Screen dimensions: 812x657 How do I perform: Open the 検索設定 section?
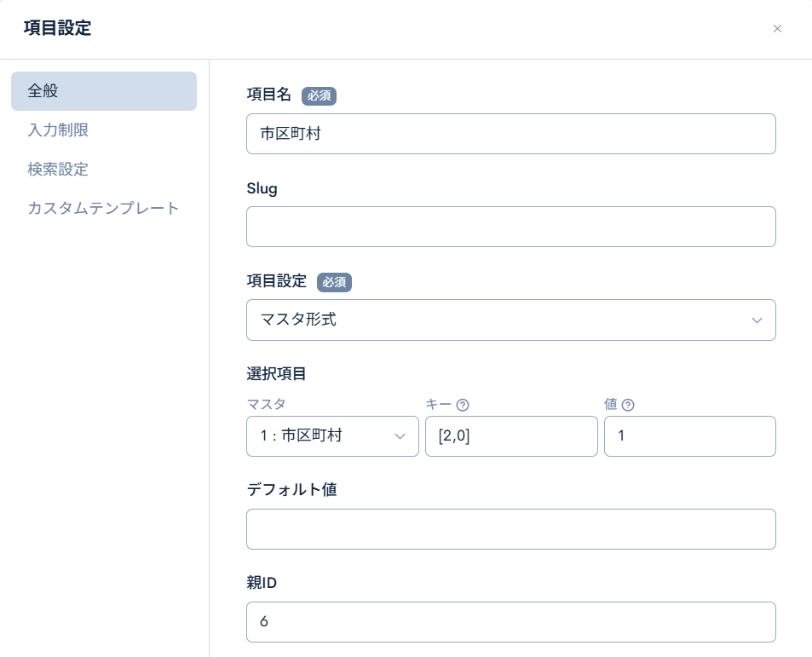click(57, 169)
